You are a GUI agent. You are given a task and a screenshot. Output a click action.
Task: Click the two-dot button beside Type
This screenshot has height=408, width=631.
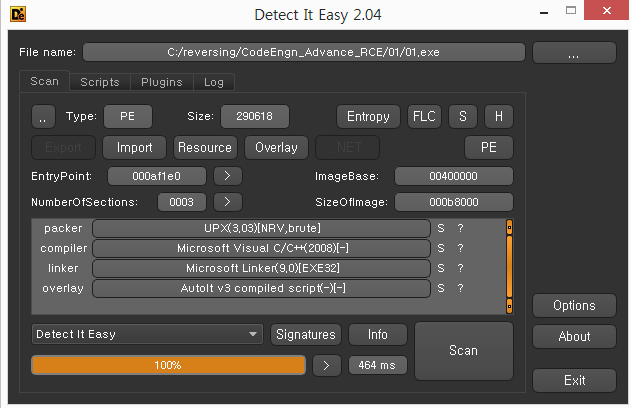coord(43,117)
